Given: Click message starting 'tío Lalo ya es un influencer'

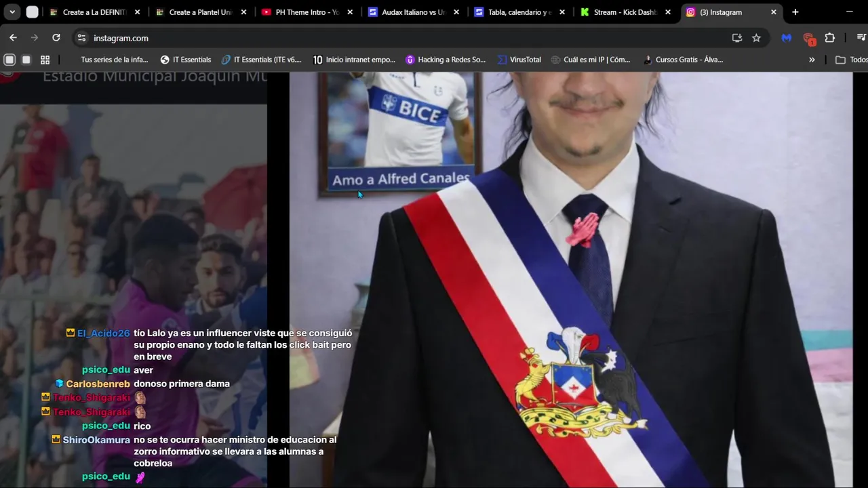Looking at the screenshot, I should 243,345.
